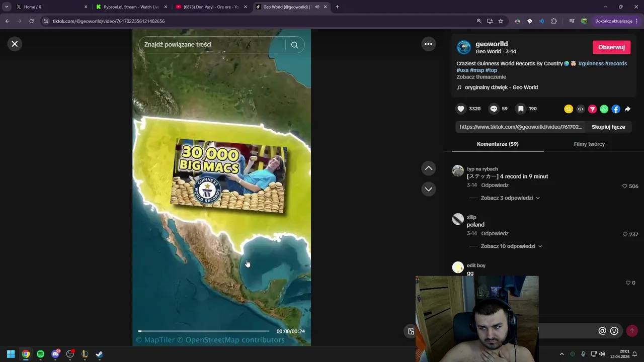Click the geoworlld profile avatar
The width and height of the screenshot is (644, 362).
[463, 47]
